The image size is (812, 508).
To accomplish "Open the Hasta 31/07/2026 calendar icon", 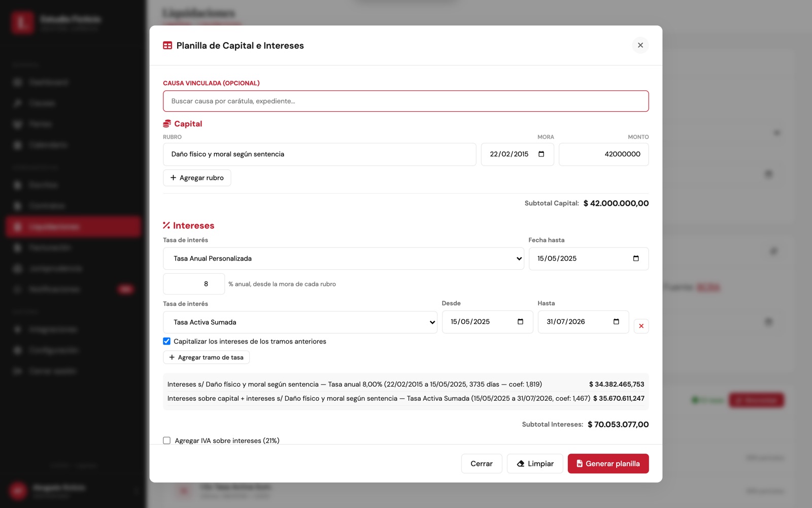I will [616, 322].
